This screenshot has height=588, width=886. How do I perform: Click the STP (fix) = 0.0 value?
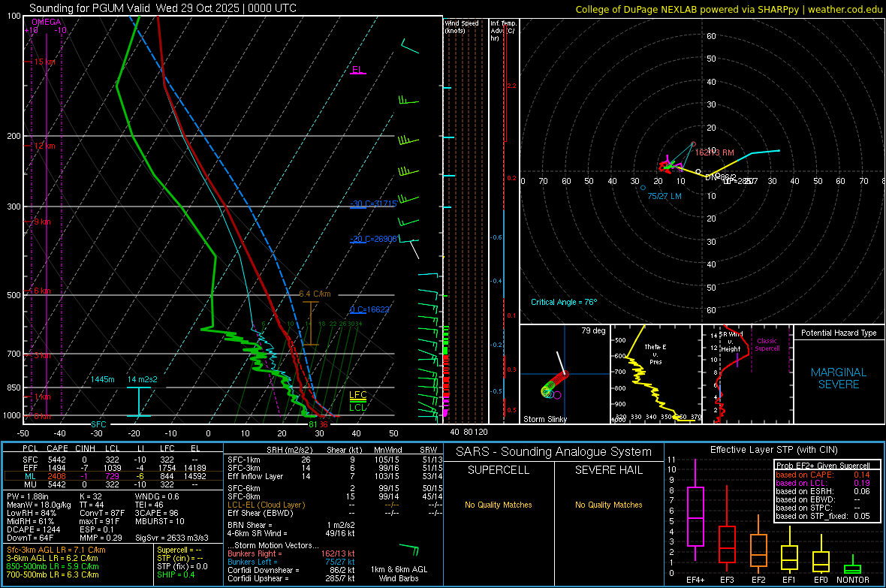[x=182, y=566]
